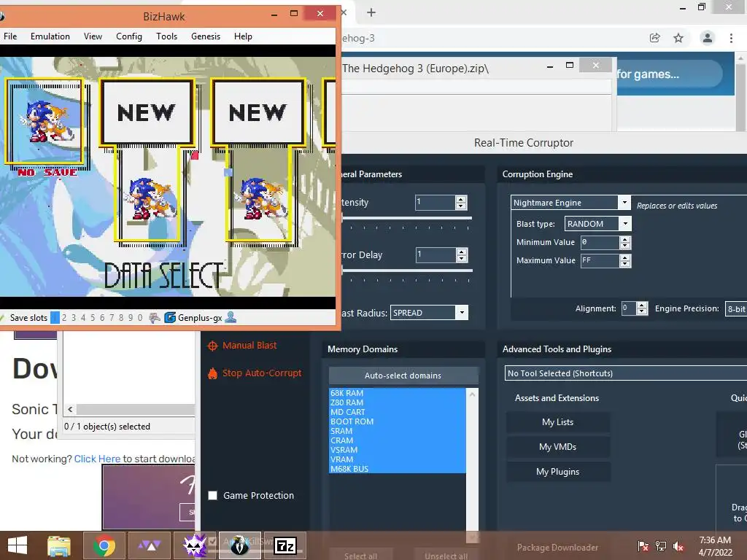Select save slot 9 in BizHawk status bar
Image resolution: width=747 pixels, height=560 pixels.
click(131, 318)
